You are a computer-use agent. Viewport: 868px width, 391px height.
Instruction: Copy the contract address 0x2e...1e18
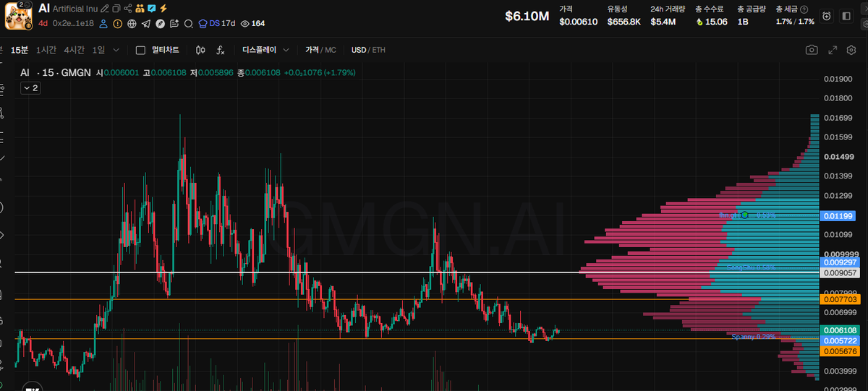(x=73, y=24)
